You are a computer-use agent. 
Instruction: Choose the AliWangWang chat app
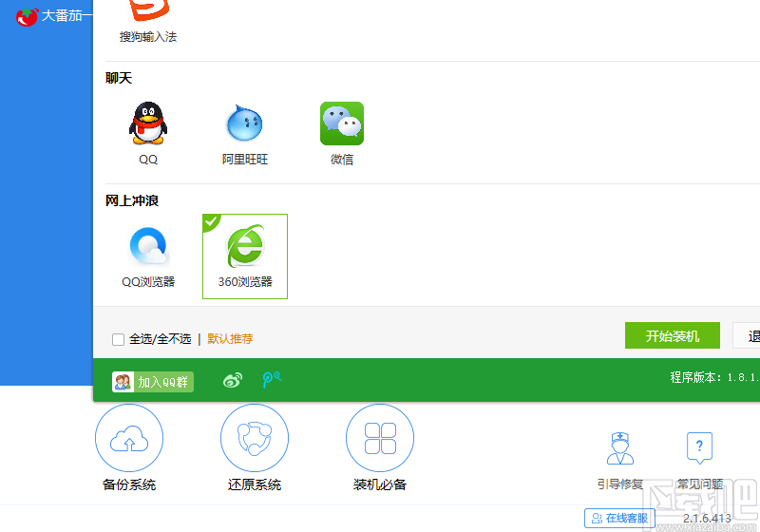coord(245,124)
